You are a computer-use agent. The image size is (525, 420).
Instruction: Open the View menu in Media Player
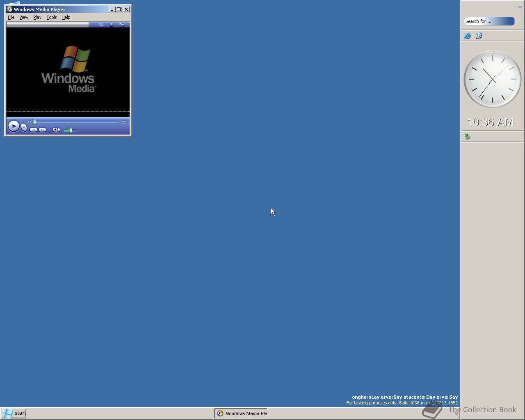(x=24, y=17)
